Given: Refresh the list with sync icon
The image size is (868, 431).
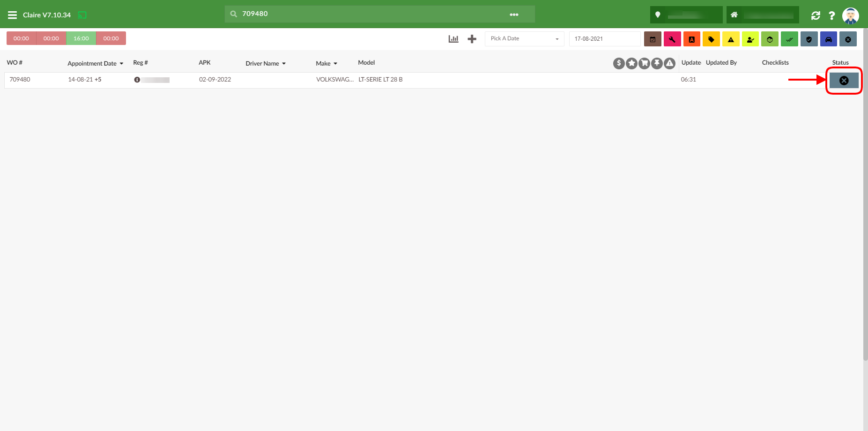Looking at the screenshot, I should pos(816,15).
